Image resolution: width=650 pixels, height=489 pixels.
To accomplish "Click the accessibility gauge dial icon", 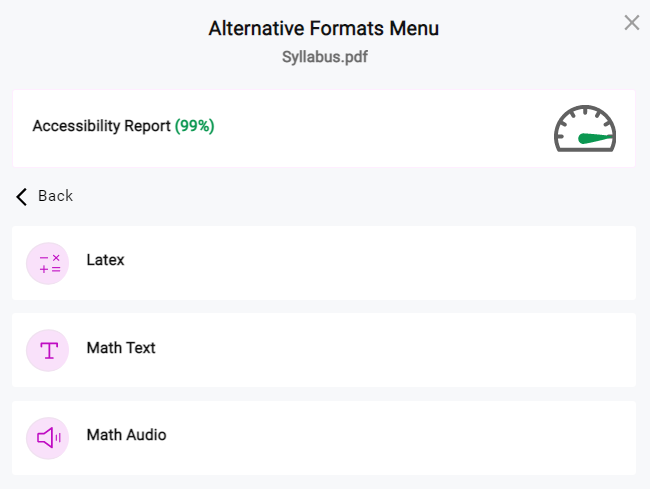I will [585, 128].
